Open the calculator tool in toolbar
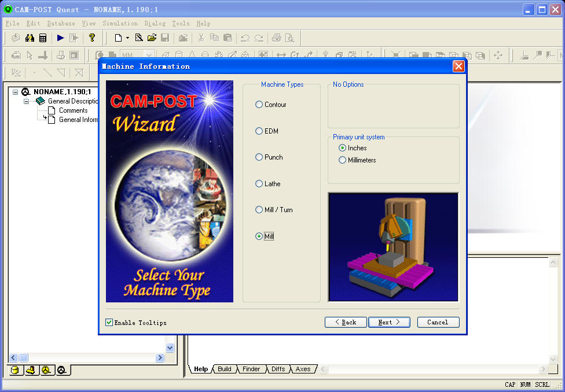Image resolution: width=565 pixels, height=392 pixels. click(43, 38)
